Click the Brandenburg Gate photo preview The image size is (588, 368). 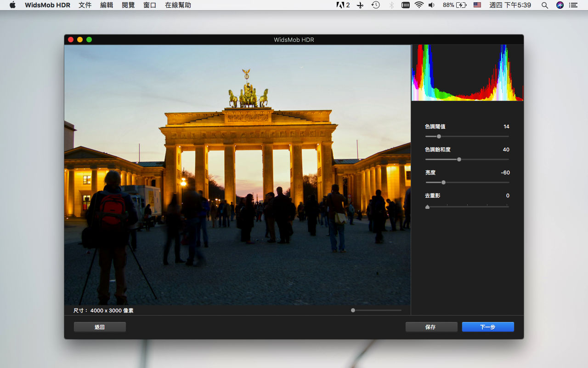(x=237, y=175)
